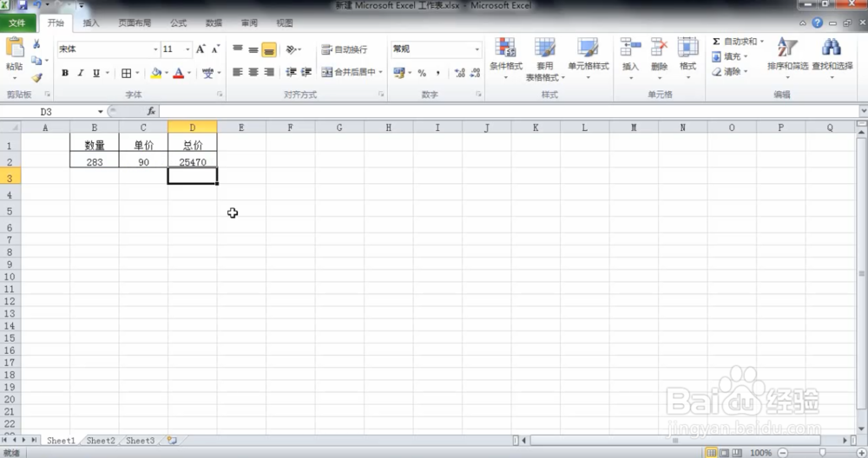Select column D header
Viewport: 868px width, 458px height.
192,128
